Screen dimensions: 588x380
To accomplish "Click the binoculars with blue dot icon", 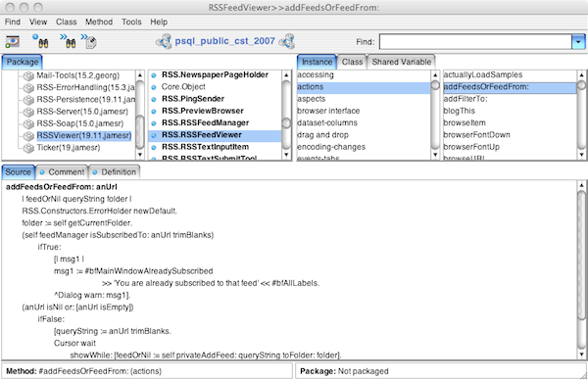I will 41,41.
